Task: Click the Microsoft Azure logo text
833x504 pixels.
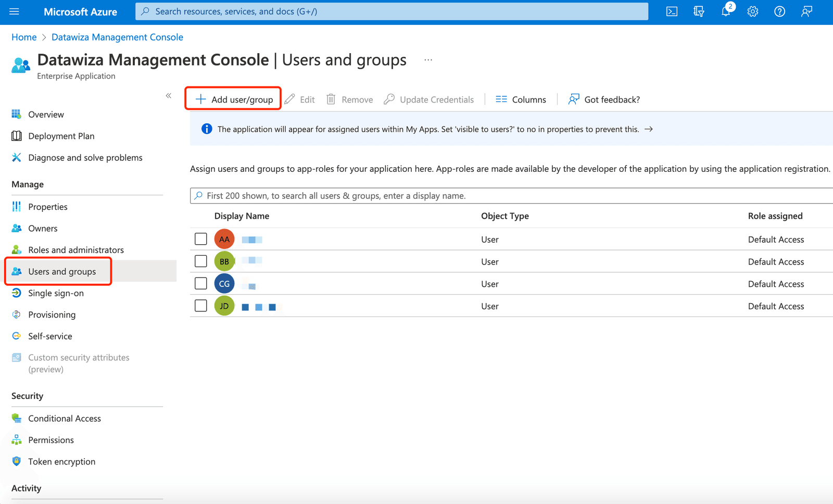Action: (80, 11)
